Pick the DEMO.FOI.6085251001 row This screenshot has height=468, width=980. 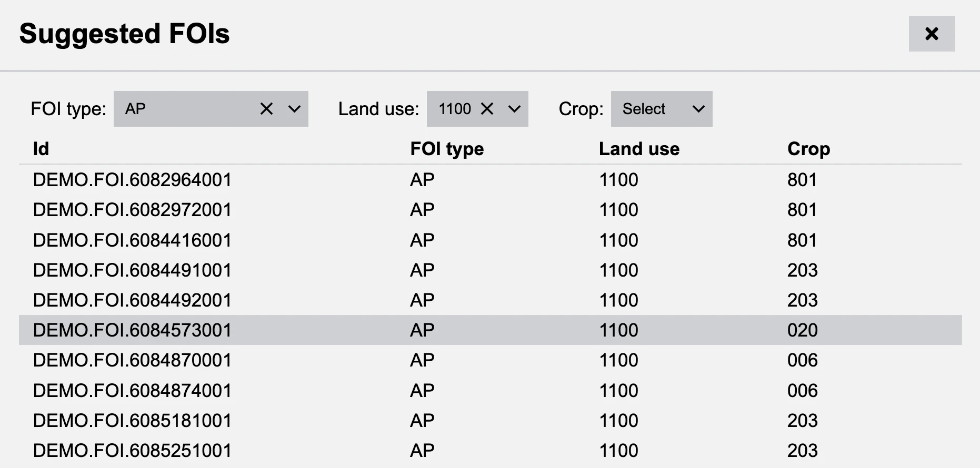tap(132, 451)
